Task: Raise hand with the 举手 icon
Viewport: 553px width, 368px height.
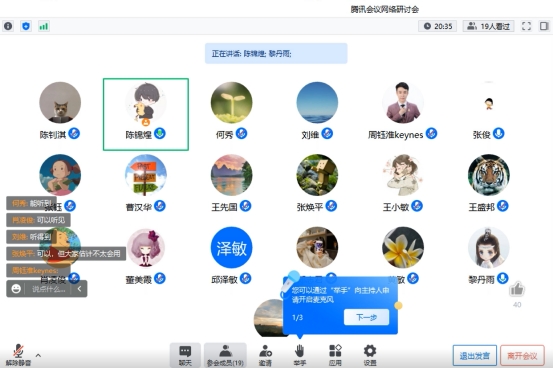Action: pyautogui.click(x=299, y=355)
